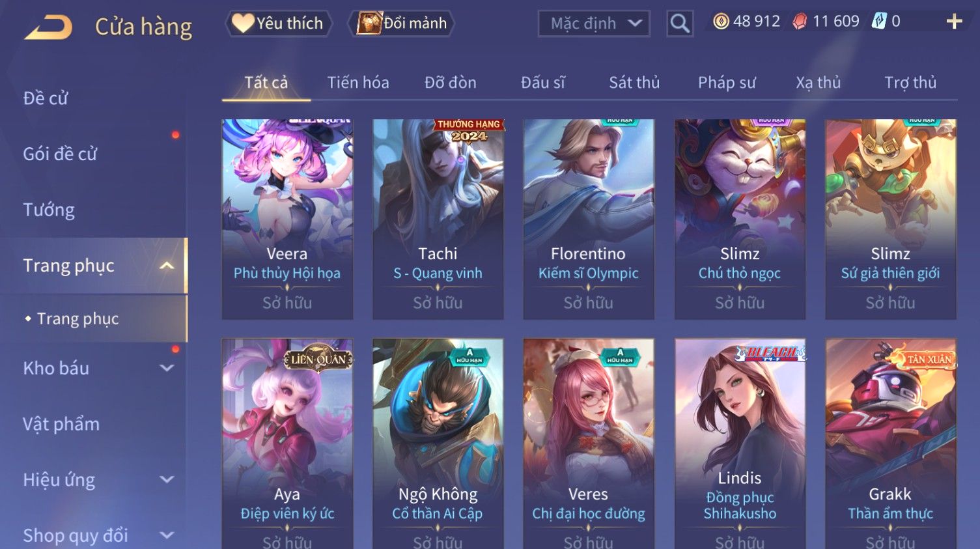Switch to the Sát thủ tab

tap(634, 83)
